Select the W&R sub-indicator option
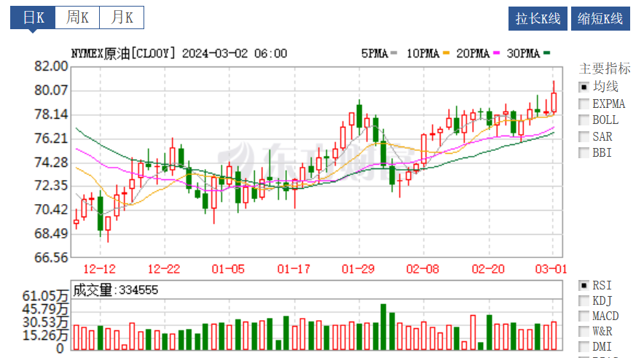The image size is (644, 358). 584,331
